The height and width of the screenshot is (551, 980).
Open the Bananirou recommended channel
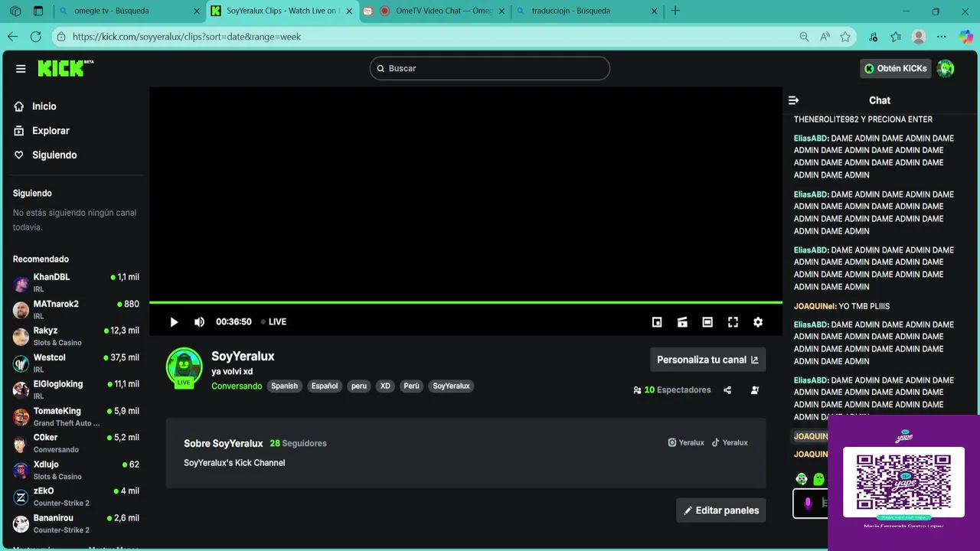[x=74, y=523]
